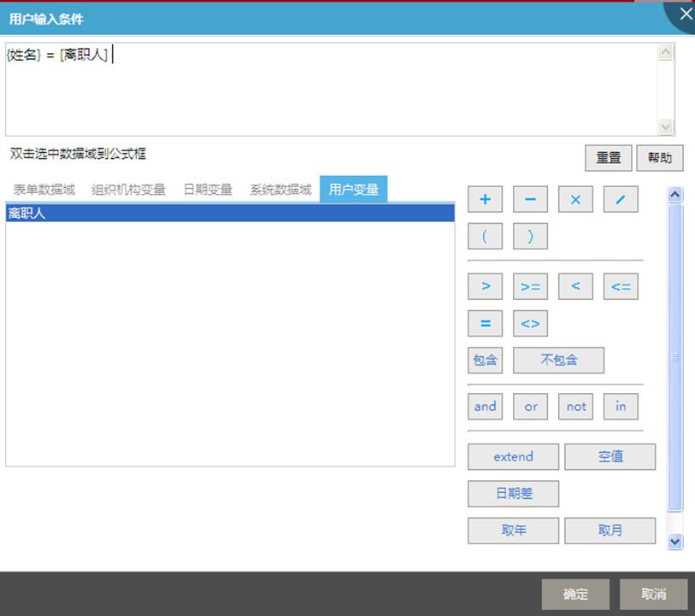Insert a left parenthesis
Image resolution: width=695 pixels, height=616 pixels.
pyautogui.click(x=485, y=237)
